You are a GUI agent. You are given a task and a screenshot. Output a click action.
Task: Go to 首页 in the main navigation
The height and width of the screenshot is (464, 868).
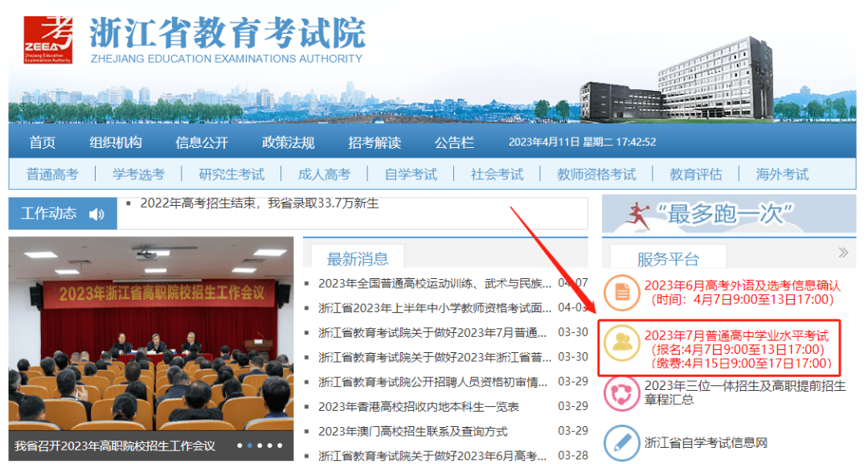point(43,142)
